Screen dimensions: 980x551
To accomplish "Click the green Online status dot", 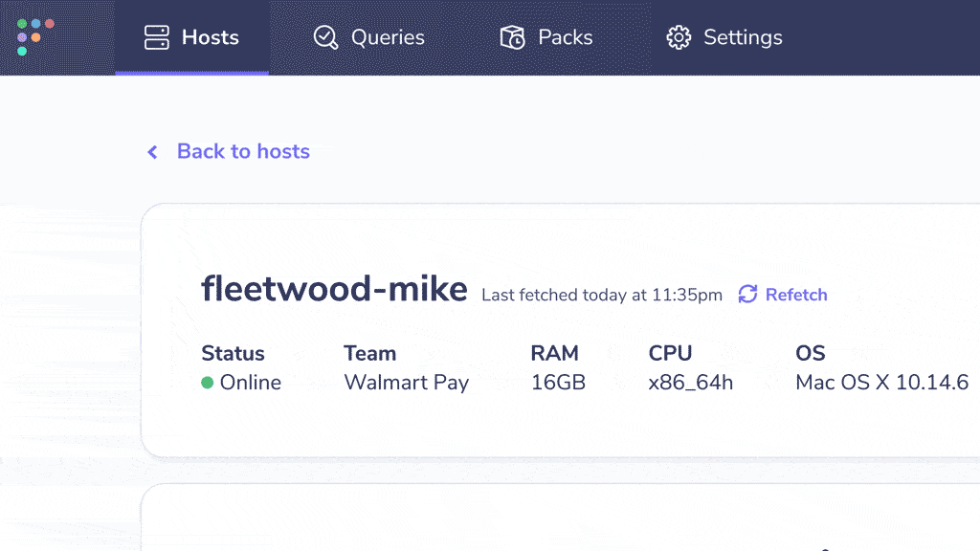I will pyautogui.click(x=208, y=383).
